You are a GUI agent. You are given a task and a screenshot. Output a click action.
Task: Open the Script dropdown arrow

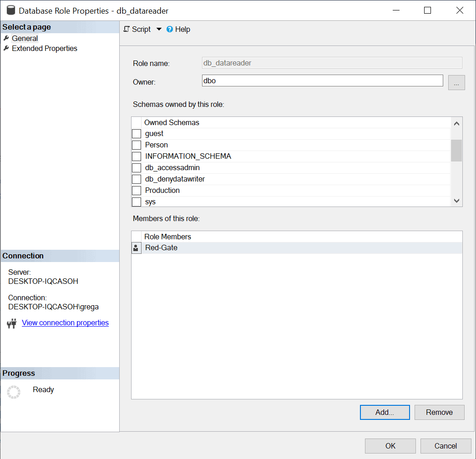pos(159,29)
